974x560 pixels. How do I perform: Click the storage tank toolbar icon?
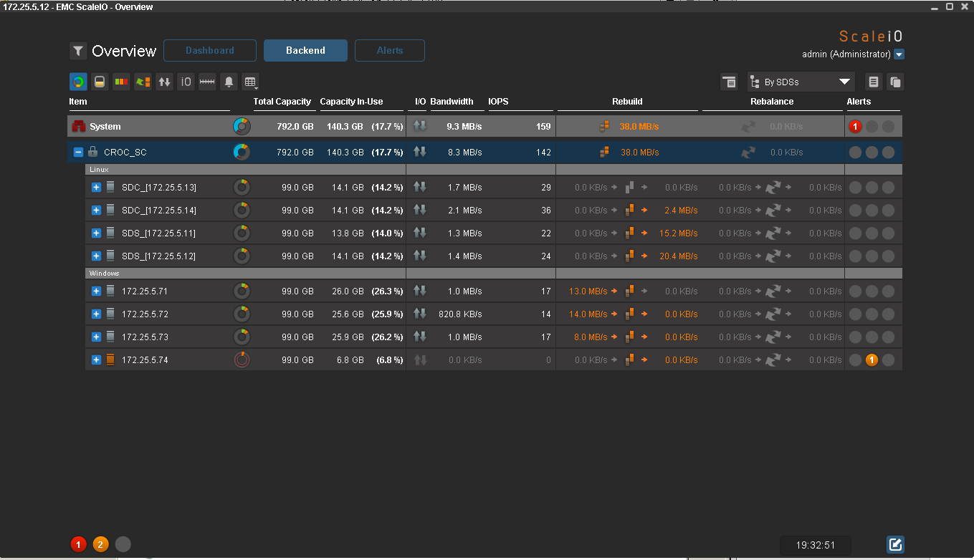[x=100, y=82]
